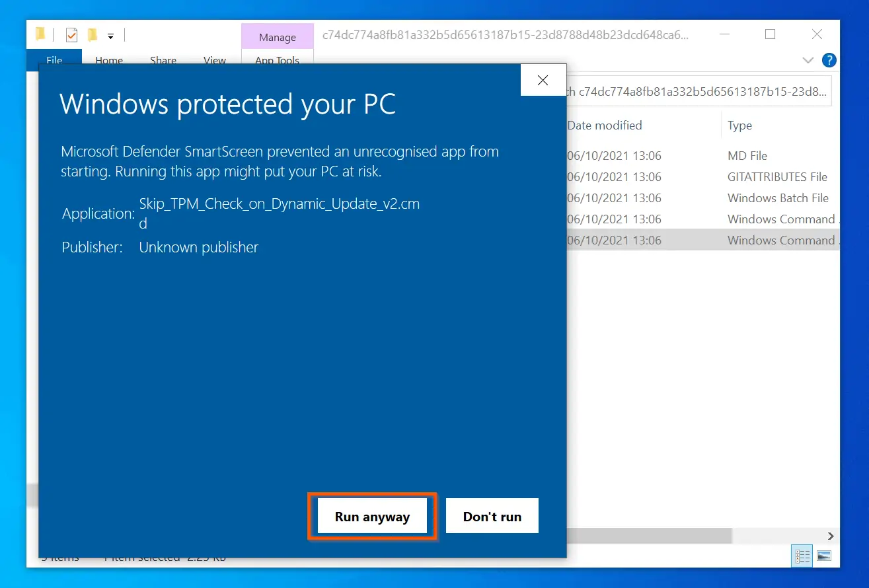Viewport: 869px width, 588px height.
Task: Click the Properties checkmark icon in title bar
Action: click(71, 36)
